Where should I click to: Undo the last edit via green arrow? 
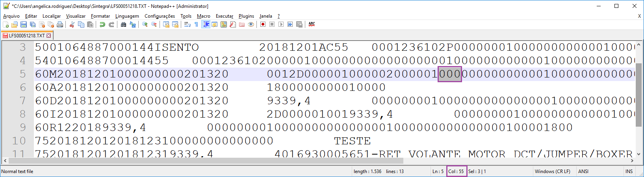pos(102,24)
